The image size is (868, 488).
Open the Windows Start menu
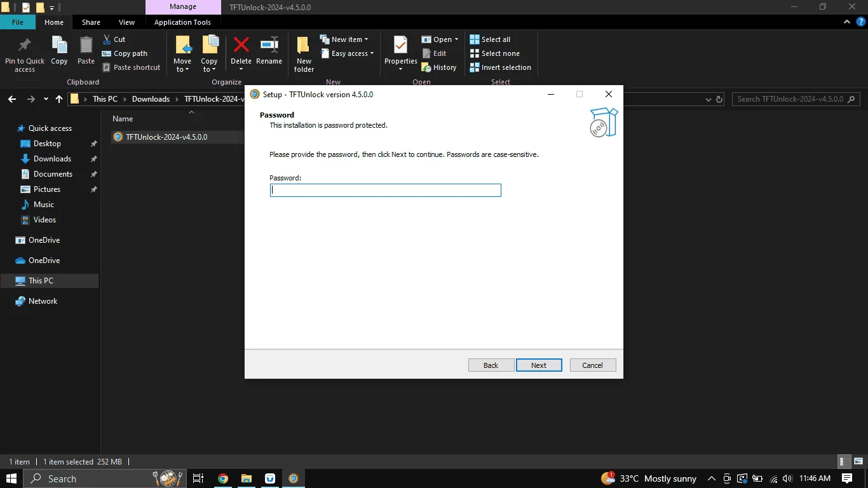point(11,478)
